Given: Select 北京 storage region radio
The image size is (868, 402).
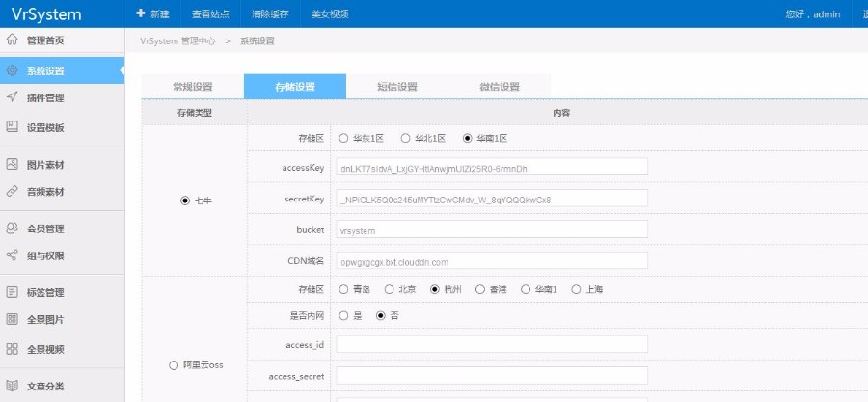Looking at the screenshot, I should click(390, 289).
